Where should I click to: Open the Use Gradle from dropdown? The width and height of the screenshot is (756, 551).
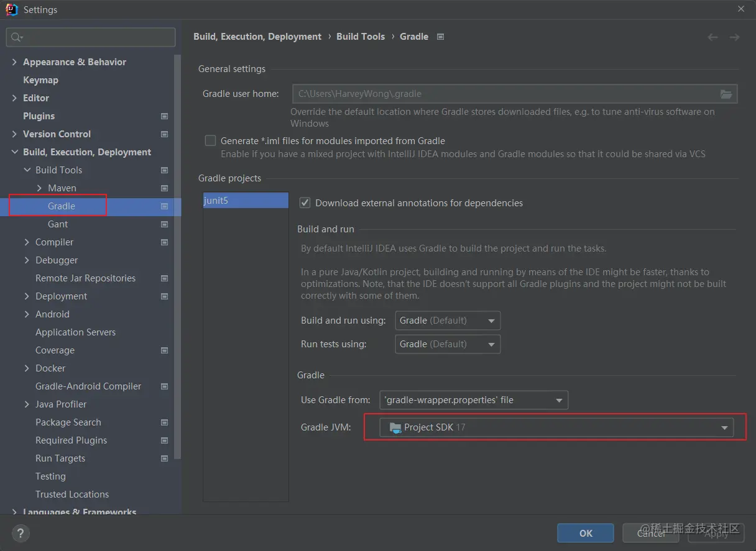point(473,400)
